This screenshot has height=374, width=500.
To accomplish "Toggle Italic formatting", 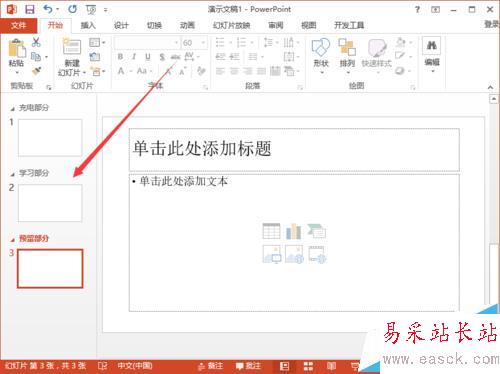I will tap(134, 57).
